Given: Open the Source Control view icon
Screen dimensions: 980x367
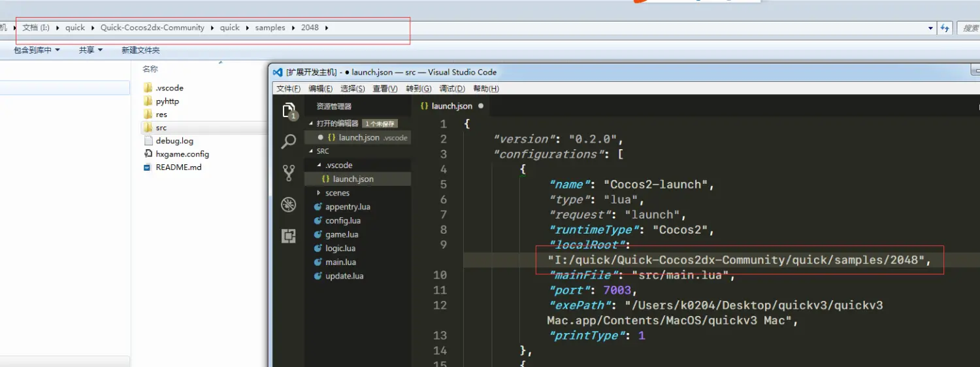Looking at the screenshot, I should click(289, 173).
